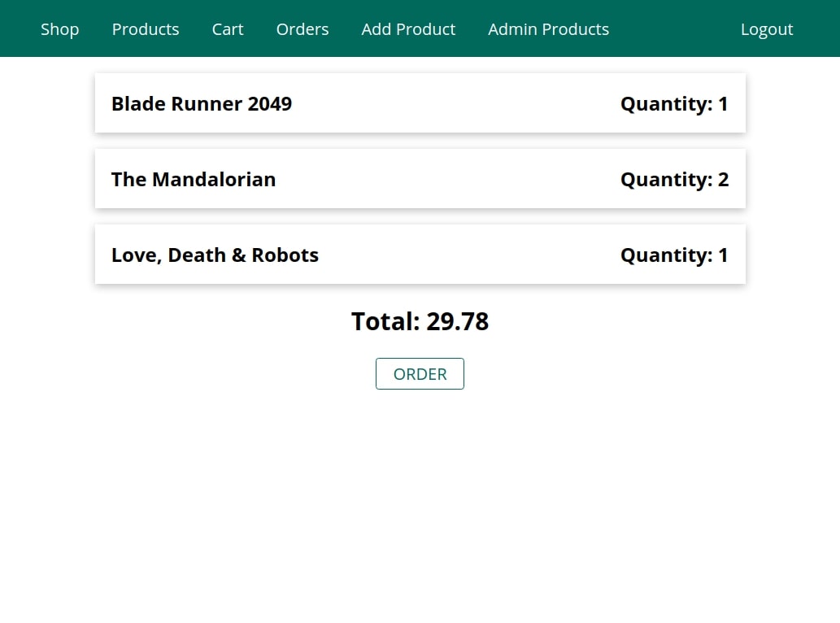Screen dimensions: 840x623
Task: Click Quantity: 2 for The Mandalorian
Action: coord(674,180)
